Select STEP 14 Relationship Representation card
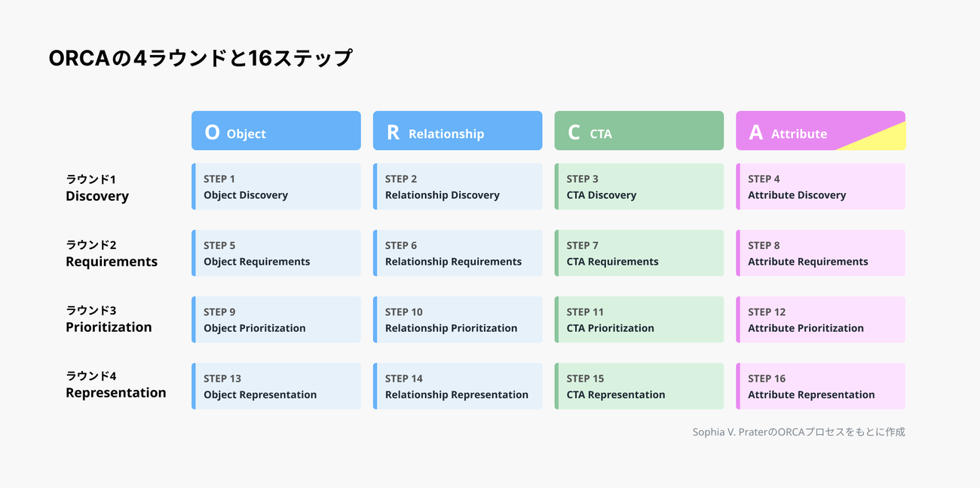This screenshot has height=488, width=980. coord(458,386)
